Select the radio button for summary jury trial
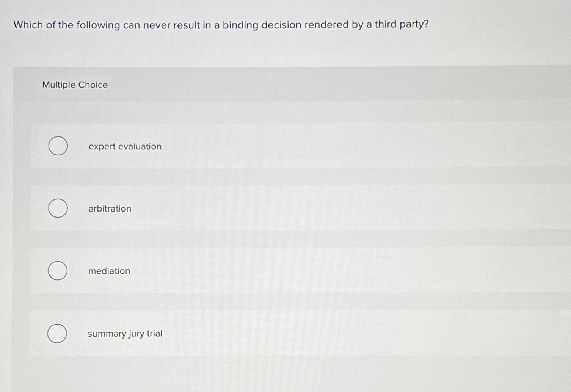Image resolution: width=571 pixels, height=392 pixels. click(x=58, y=334)
